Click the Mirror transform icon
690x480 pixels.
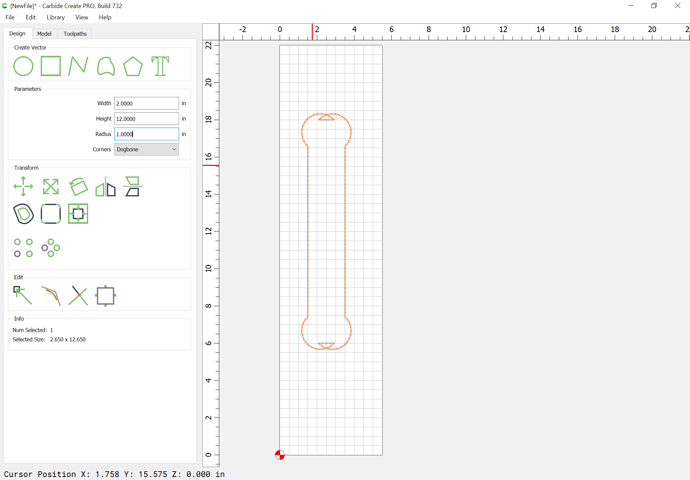coord(106,187)
